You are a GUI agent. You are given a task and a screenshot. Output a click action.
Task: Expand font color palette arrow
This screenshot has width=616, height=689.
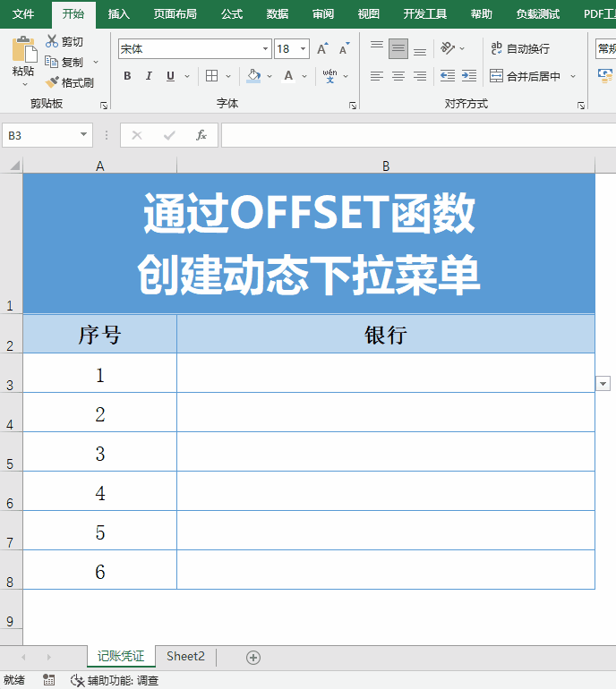(304, 76)
